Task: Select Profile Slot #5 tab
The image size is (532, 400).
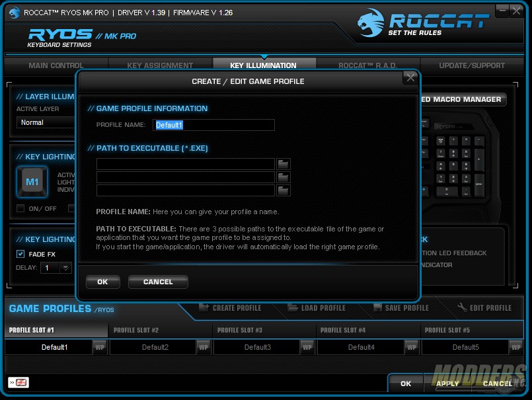Action: [472, 330]
